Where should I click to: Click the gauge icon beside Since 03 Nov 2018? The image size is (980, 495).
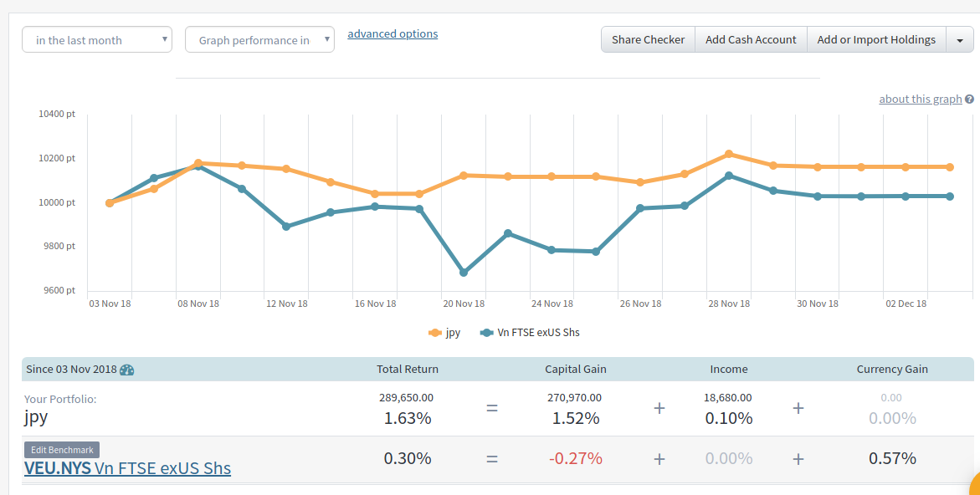point(127,370)
